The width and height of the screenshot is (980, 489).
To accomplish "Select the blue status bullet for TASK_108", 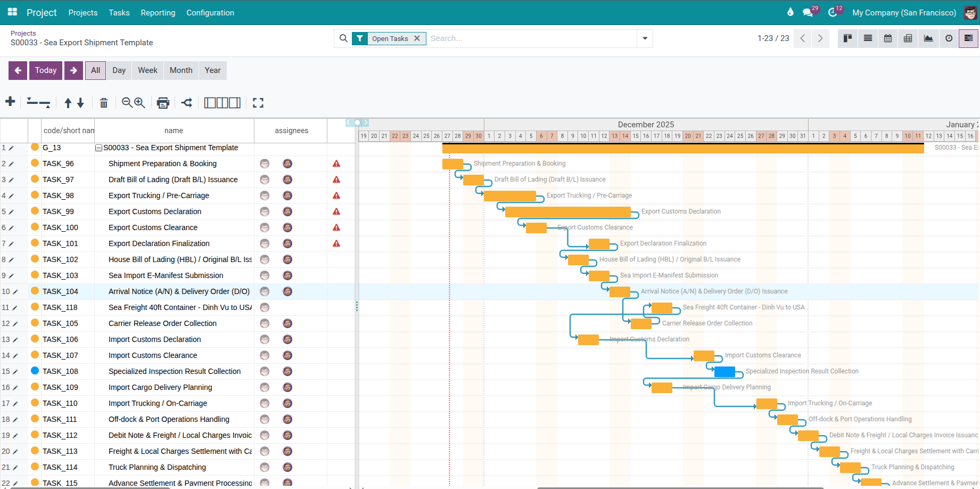I will 34,371.
